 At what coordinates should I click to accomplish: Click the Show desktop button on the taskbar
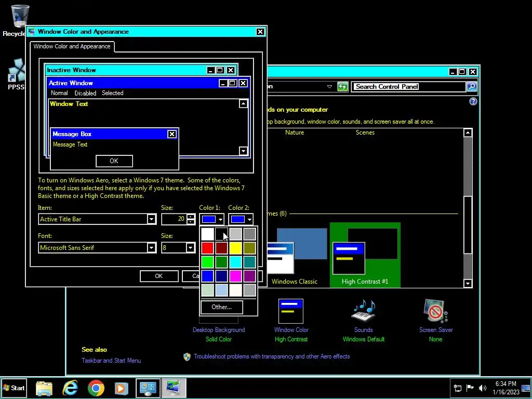[x=526, y=388]
